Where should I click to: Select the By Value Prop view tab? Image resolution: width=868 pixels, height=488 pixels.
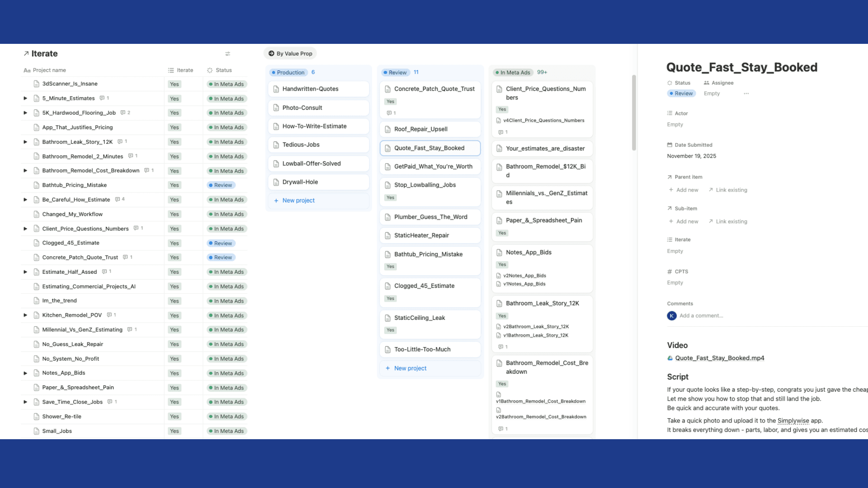coord(290,53)
